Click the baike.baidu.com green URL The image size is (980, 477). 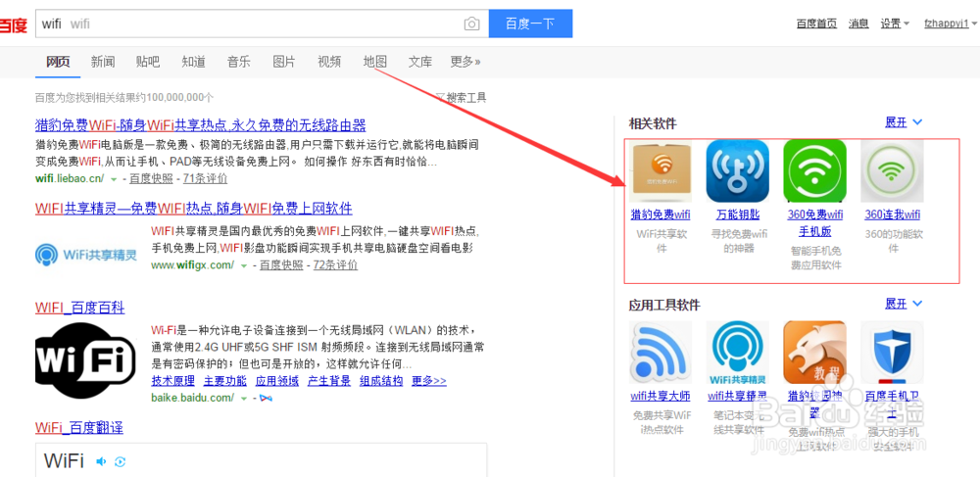193,398
